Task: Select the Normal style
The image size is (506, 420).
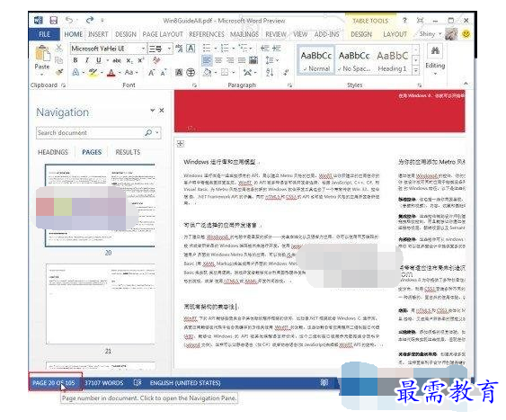Action: coord(316,60)
